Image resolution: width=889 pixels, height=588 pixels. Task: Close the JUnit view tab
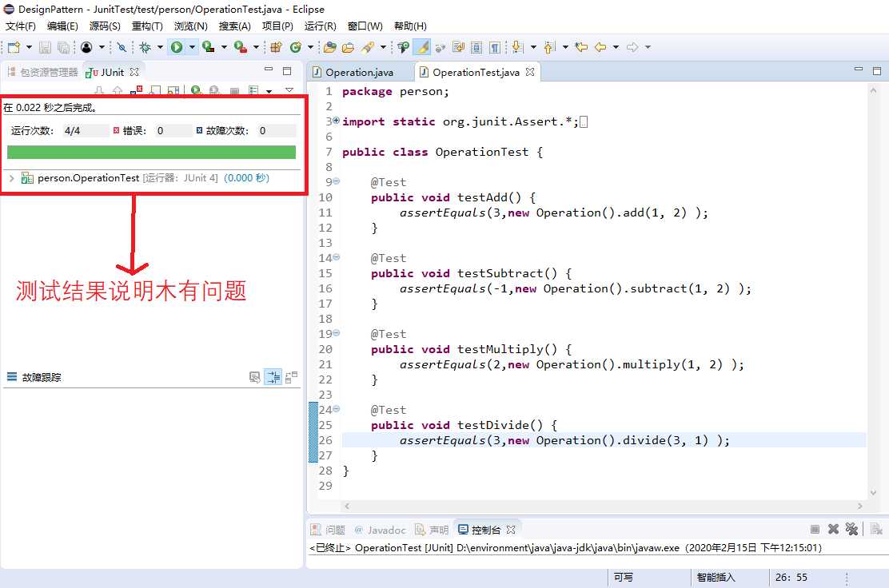(134, 72)
